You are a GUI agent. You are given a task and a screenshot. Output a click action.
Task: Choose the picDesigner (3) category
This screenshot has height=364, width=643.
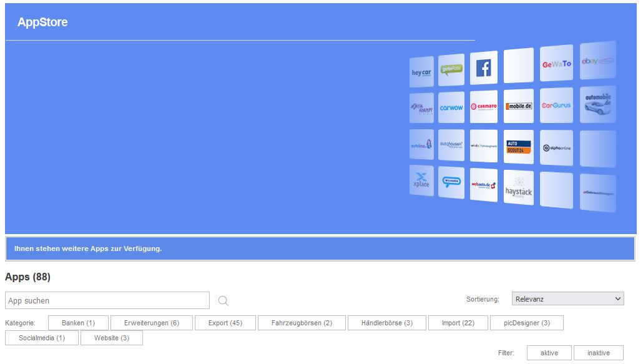tap(527, 323)
